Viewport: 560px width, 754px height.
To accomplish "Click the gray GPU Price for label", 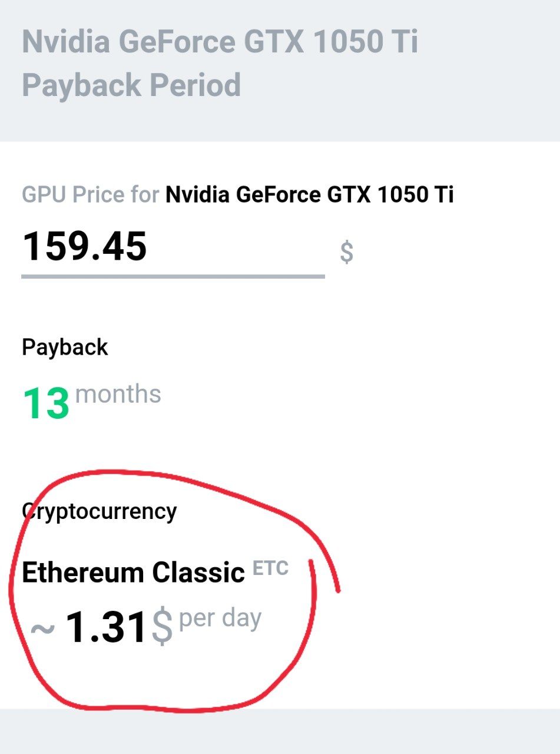I will point(91,194).
